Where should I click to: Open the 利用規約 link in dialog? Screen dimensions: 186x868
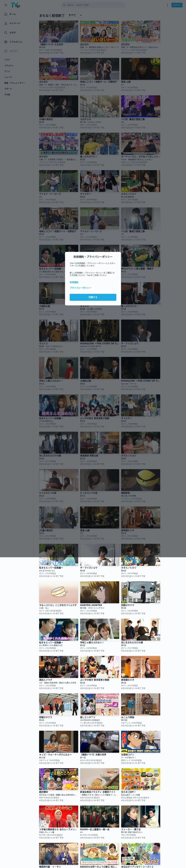point(74,282)
